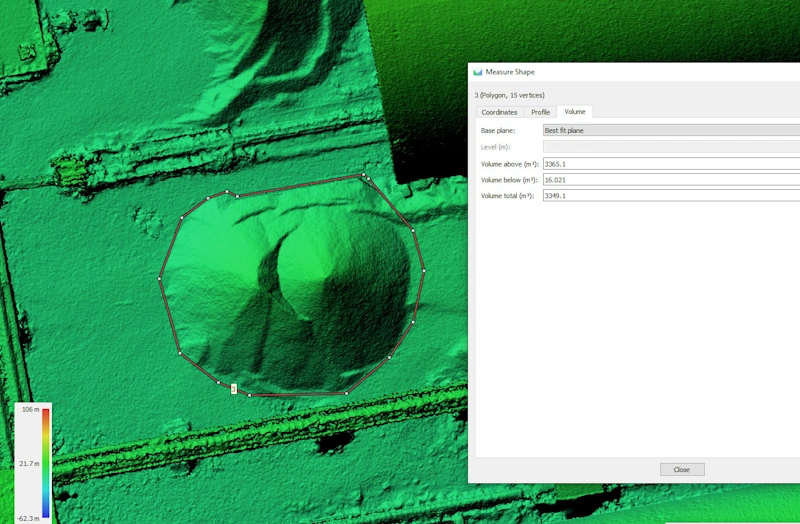Click the Volume above value field

[x=671, y=164]
